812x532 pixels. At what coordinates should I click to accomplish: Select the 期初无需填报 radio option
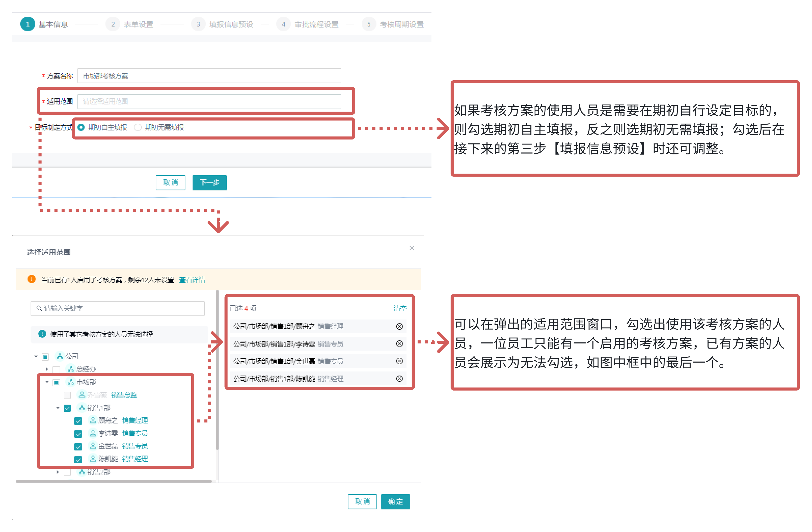[x=138, y=128]
